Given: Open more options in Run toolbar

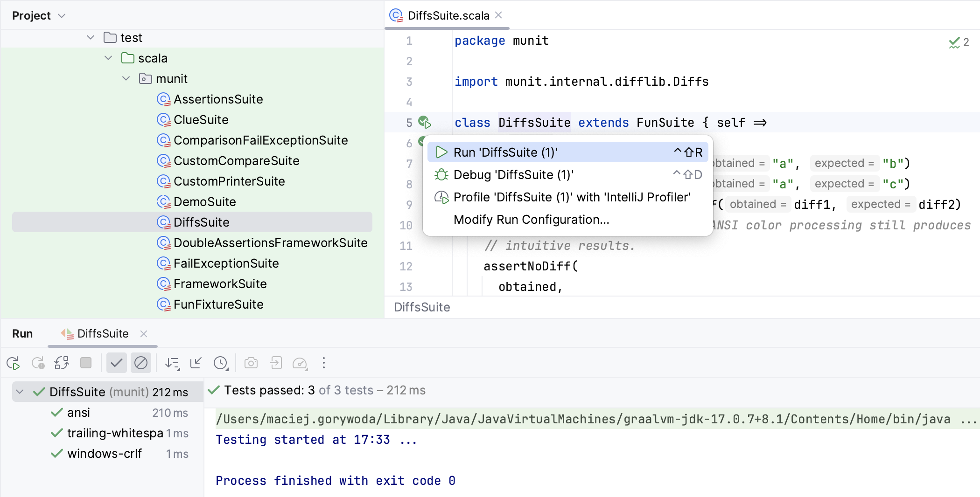Looking at the screenshot, I should point(324,363).
